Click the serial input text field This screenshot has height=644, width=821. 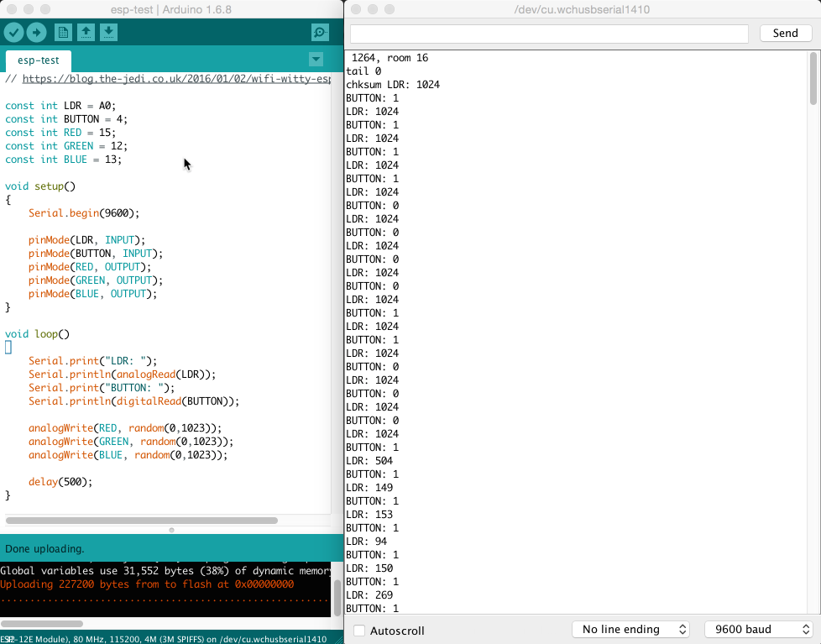549,34
